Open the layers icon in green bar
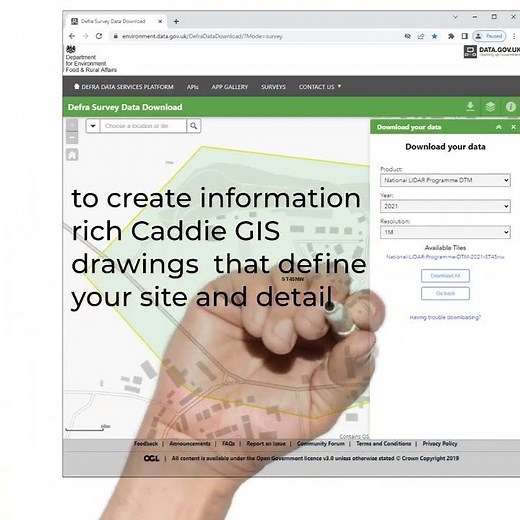This screenshot has height=520, width=520. point(490,107)
